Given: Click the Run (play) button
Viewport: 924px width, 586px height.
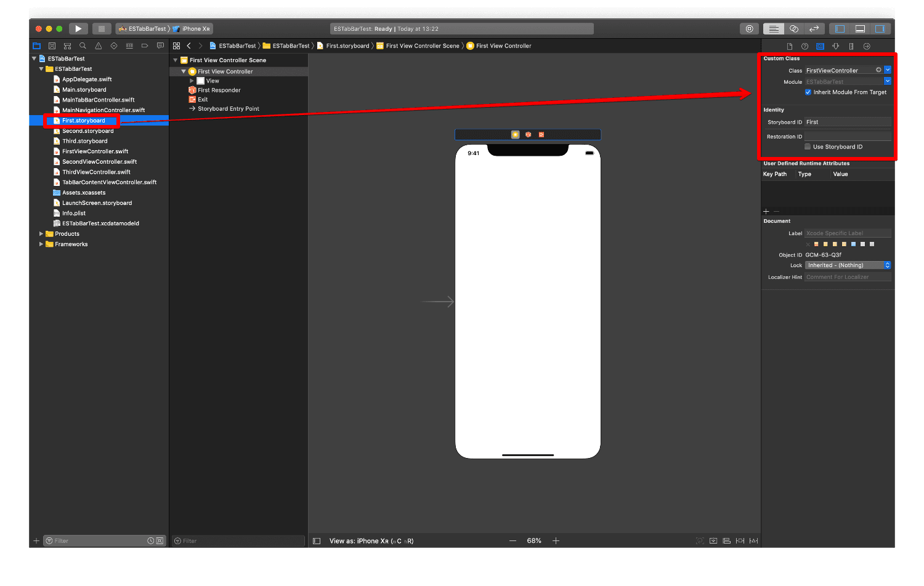Looking at the screenshot, I should click(78, 29).
